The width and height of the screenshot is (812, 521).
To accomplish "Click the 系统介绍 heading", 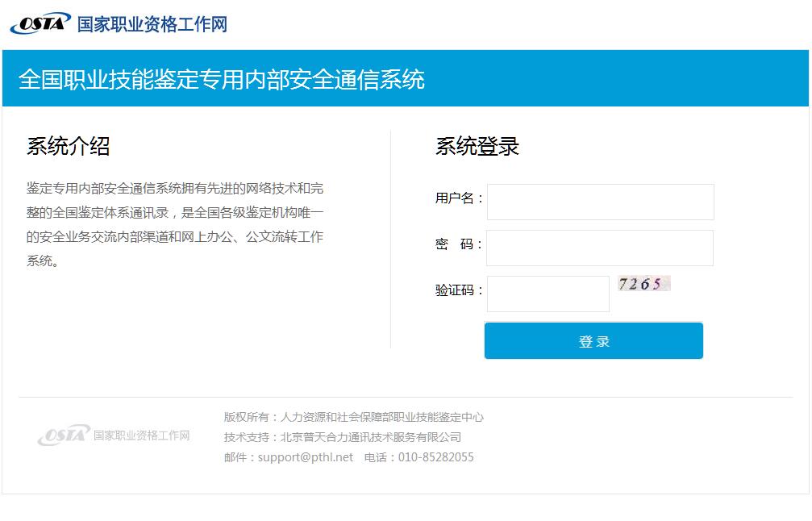I will pos(68,146).
